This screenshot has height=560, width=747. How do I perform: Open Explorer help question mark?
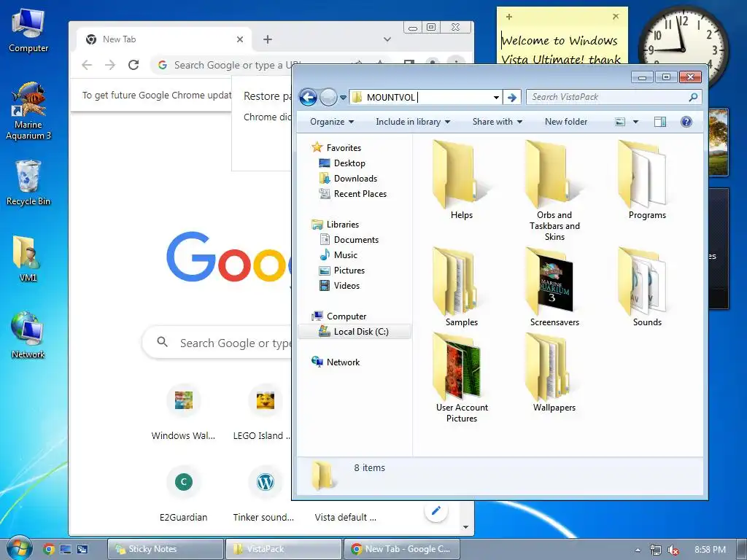pyautogui.click(x=686, y=122)
